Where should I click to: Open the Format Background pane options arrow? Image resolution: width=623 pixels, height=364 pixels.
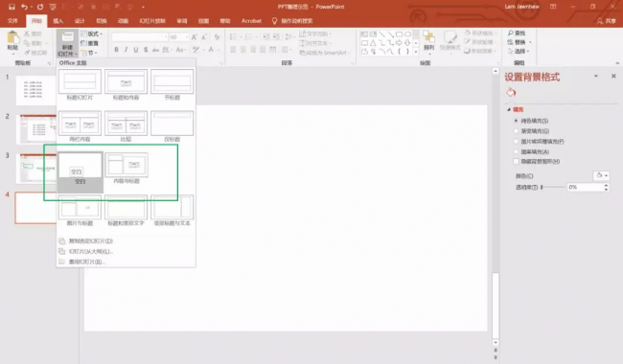(x=595, y=76)
